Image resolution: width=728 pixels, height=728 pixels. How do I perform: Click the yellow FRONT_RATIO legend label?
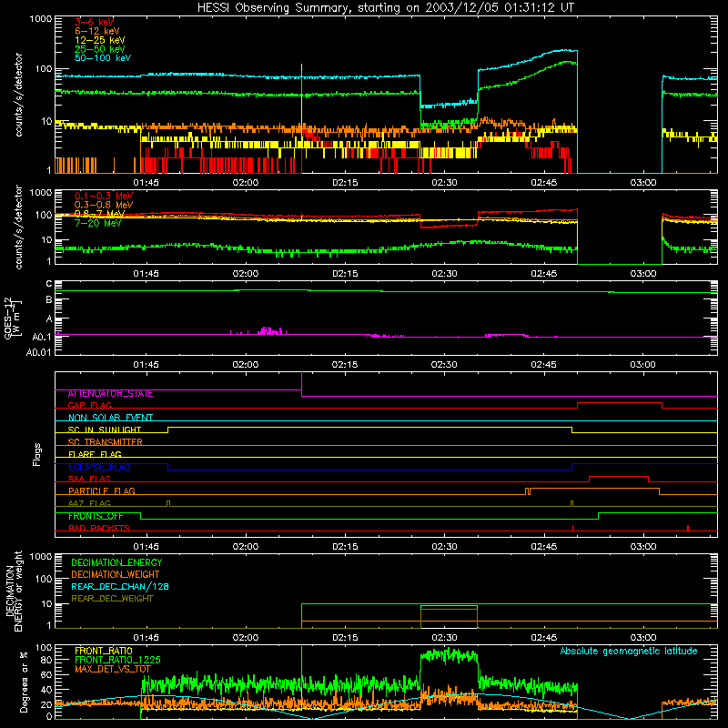(x=104, y=651)
